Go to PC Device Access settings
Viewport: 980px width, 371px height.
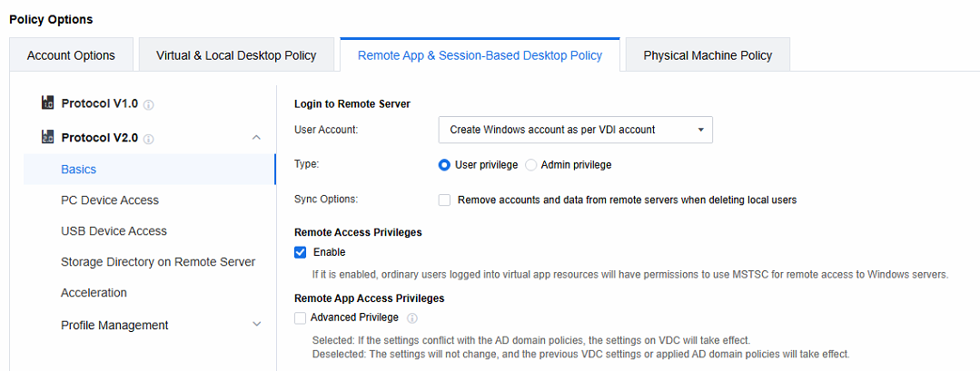click(x=110, y=200)
